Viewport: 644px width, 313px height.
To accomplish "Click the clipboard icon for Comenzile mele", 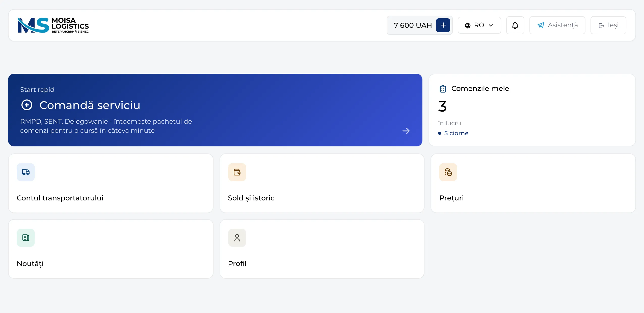I will click(443, 89).
